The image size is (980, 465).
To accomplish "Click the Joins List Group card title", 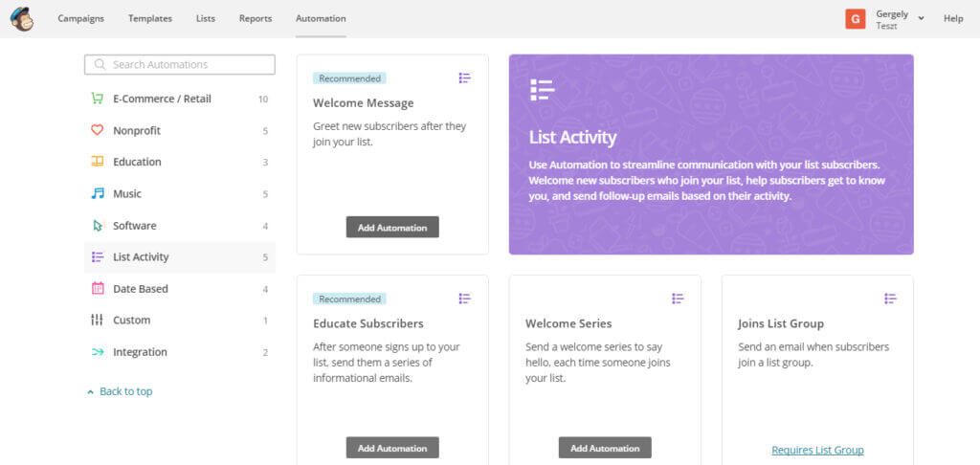I will click(x=781, y=323).
